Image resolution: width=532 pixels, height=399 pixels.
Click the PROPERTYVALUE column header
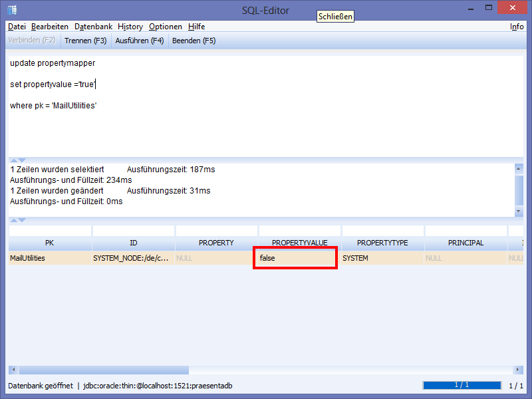pos(299,243)
